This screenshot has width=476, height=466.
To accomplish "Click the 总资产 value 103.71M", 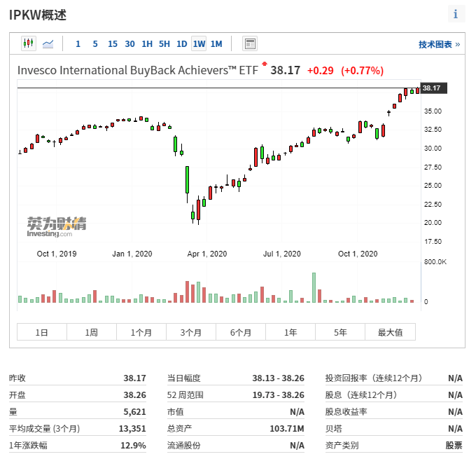I will coord(287,429).
